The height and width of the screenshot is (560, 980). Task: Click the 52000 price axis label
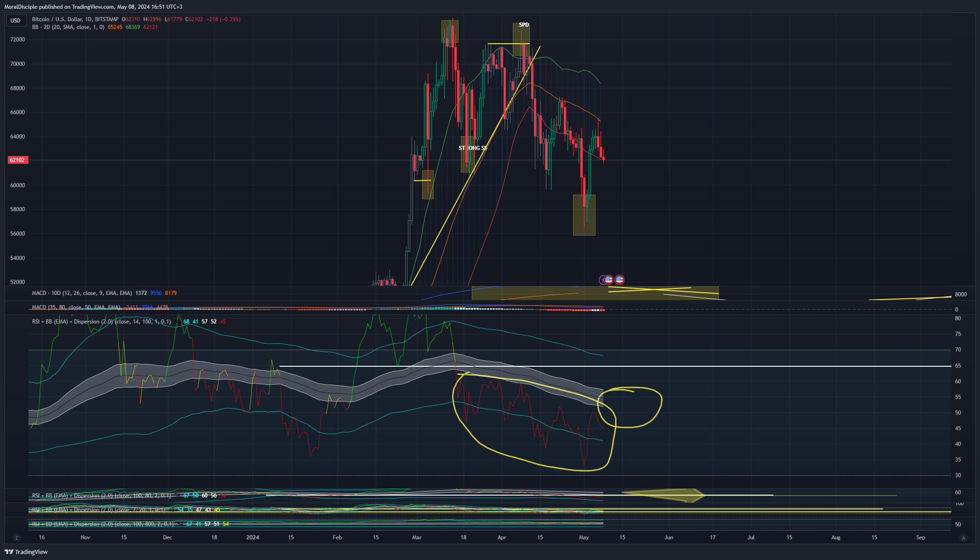pos(17,282)
